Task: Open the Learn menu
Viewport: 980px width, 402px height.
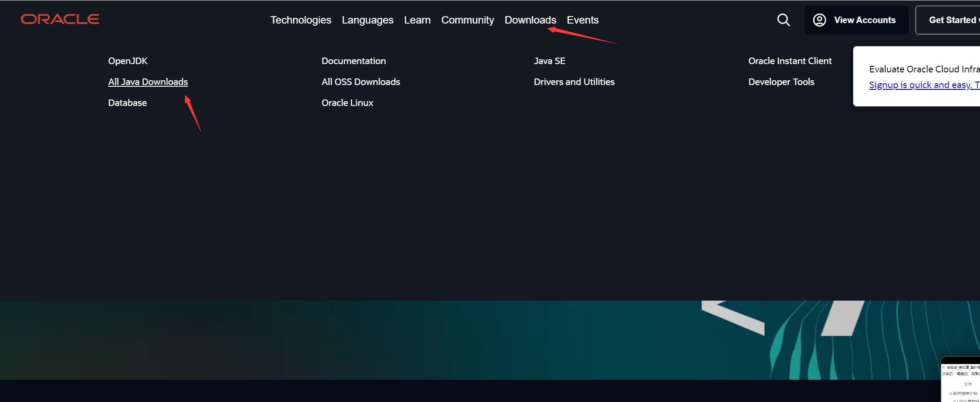Action: (417, 20)
